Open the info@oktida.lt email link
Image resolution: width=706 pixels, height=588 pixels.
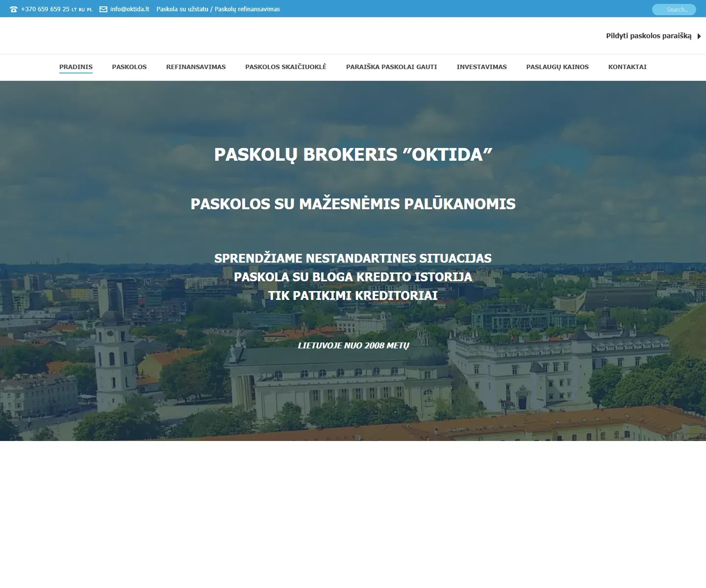130,9
